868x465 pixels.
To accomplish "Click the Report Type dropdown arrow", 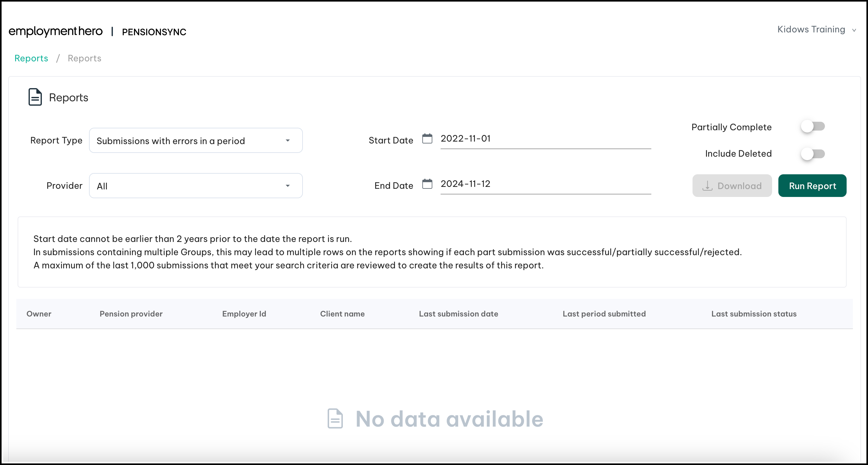I will point(287,141).
